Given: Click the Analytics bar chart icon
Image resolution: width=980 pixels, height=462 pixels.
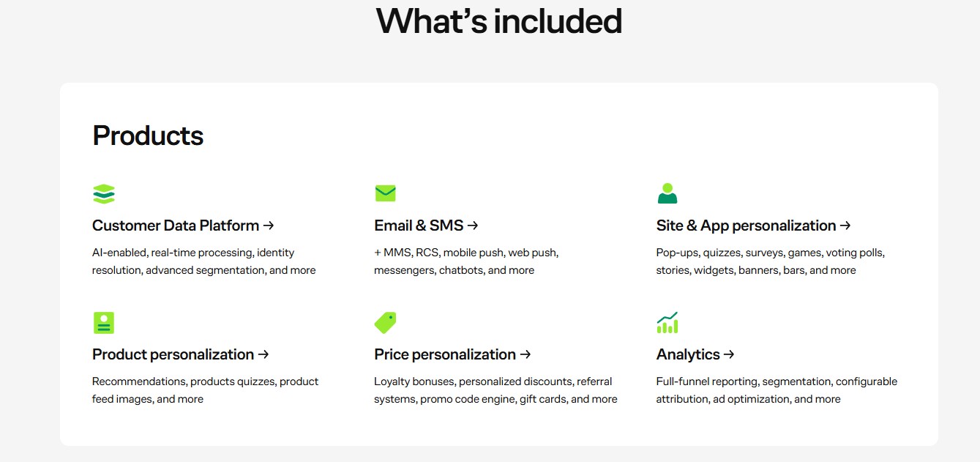Looking at the screenshot, I should 667,322.
